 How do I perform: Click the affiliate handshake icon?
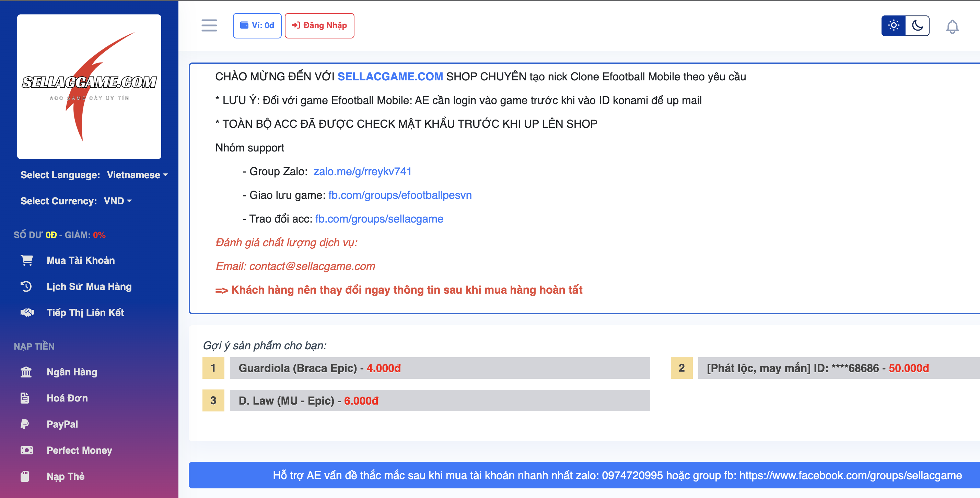click(x=27, y=313)
